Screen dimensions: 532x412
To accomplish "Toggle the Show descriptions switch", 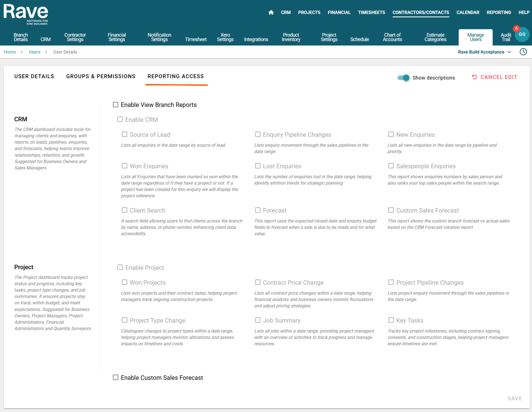I will click(403, 78).
